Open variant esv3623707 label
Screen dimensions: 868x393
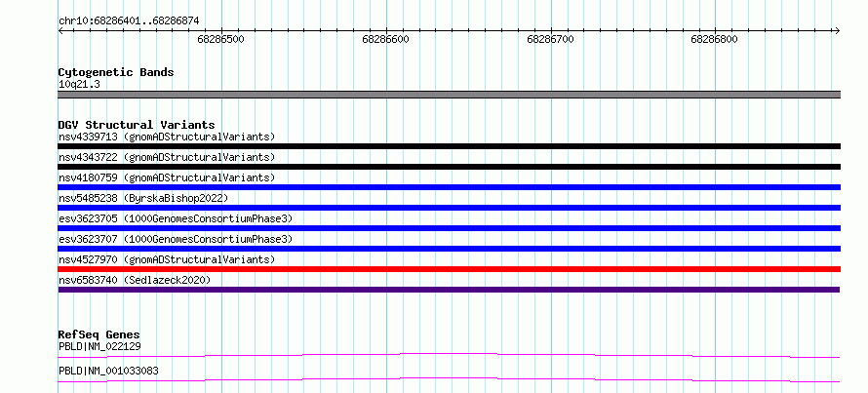click(x=176, y=239)
